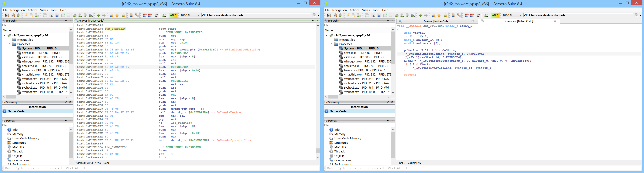
Task: Click the Connections icon in right Format panel
Action: [x=331, y=160]
